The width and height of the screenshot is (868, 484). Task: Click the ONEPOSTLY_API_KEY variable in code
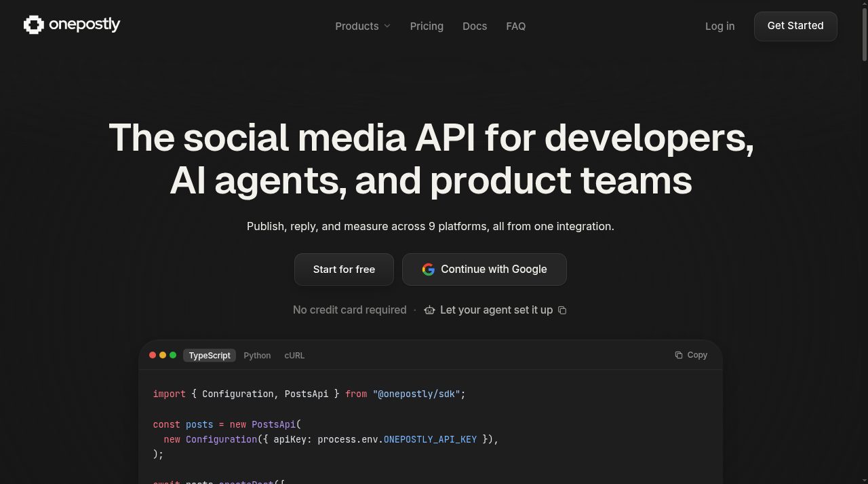(430, 439)
